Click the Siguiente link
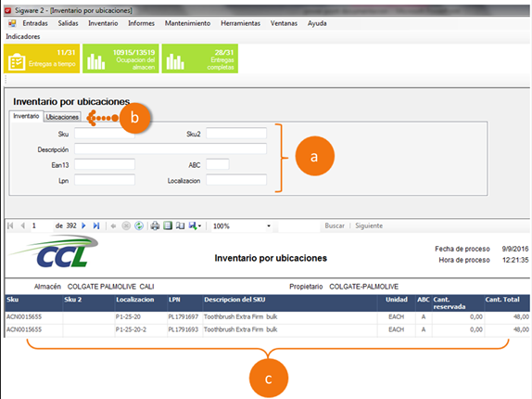 click(x=369, y=225)
